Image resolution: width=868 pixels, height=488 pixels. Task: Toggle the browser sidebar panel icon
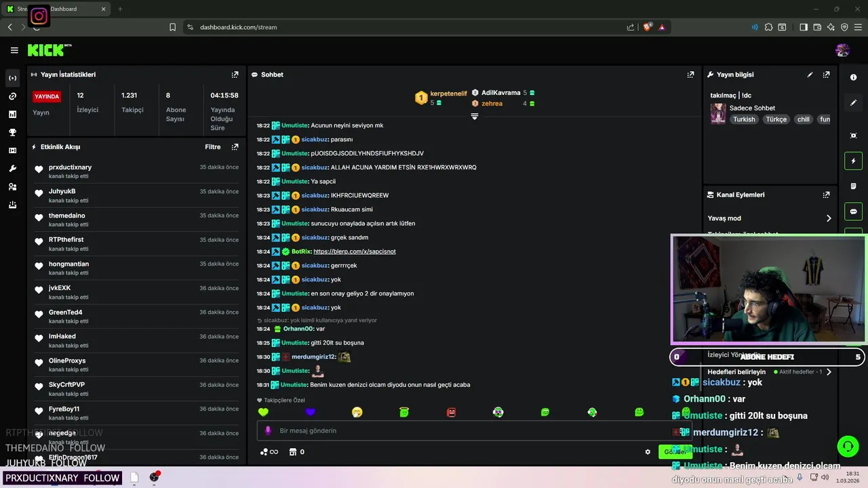coord(804,27)
